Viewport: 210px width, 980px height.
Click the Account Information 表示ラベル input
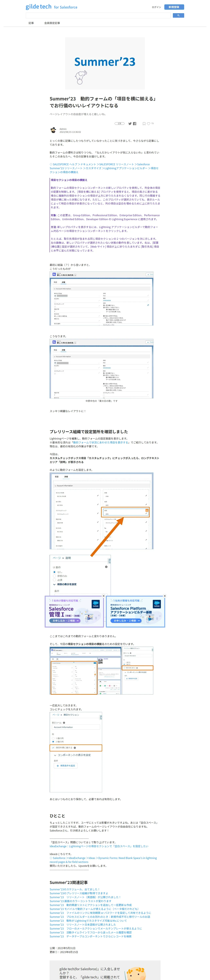pyautogui.click(x=76, y=727)
